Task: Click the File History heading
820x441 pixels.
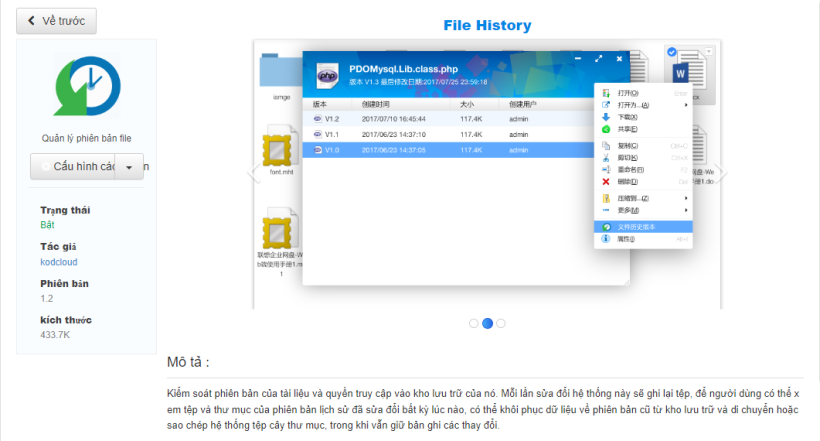Action: (487, 25)
